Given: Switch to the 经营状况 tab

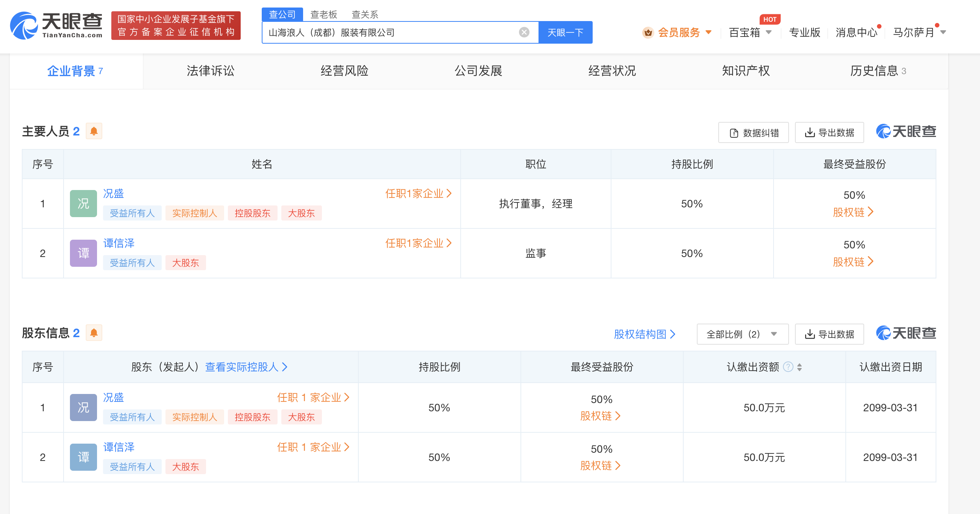Looking at the screenshot, I should click(x=612, y=71).
